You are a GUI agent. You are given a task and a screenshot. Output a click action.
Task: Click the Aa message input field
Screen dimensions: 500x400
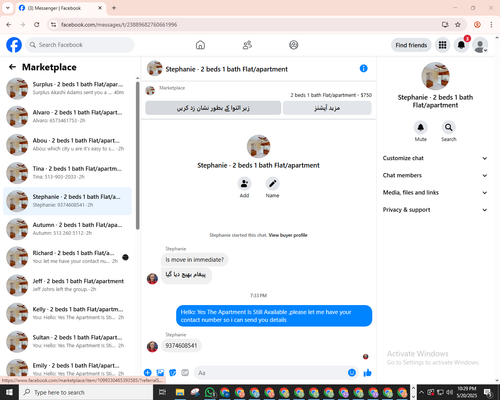271,373
